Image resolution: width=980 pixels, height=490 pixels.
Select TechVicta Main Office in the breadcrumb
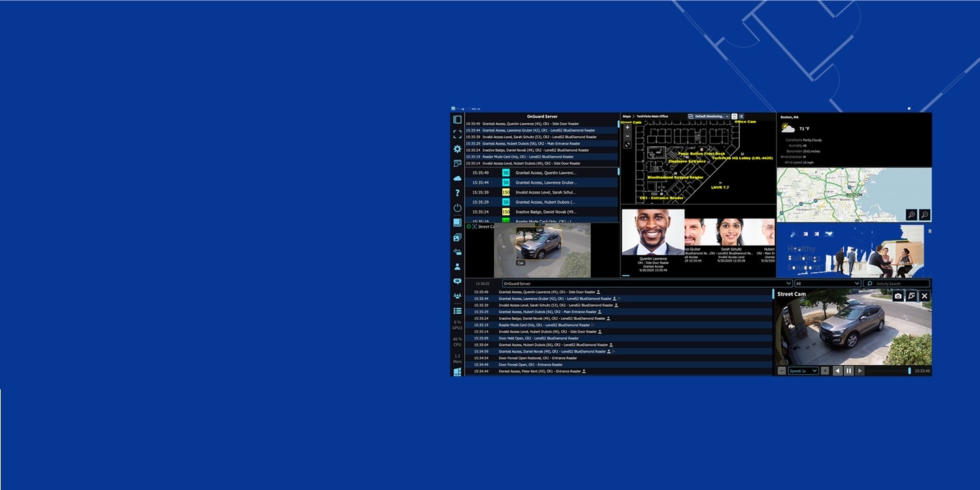(x=652, y=116)
